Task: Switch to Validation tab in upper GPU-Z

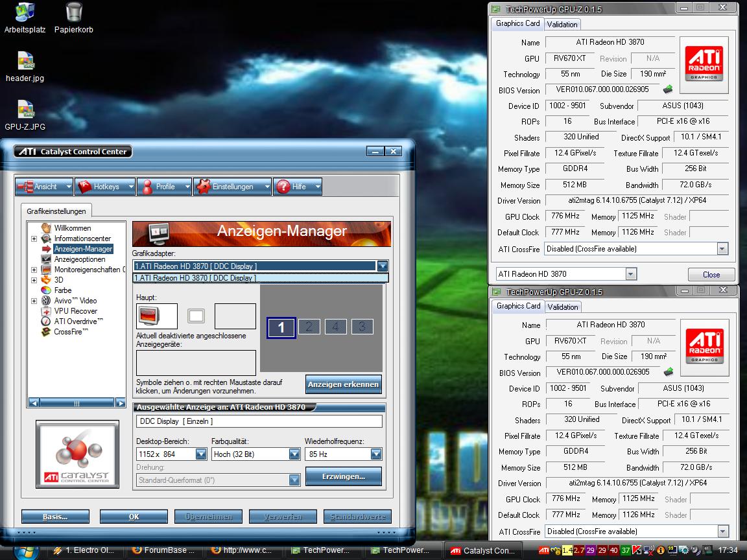Action: point(562,24)
